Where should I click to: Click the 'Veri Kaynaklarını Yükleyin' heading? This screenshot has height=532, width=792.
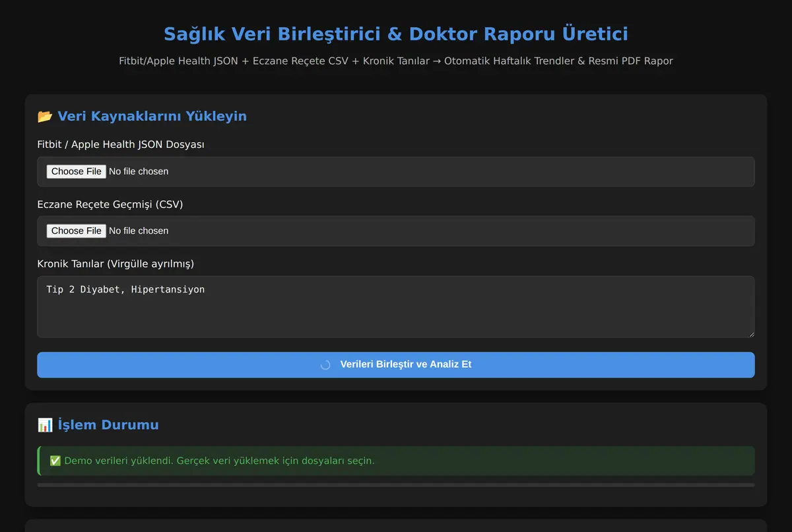152,116
